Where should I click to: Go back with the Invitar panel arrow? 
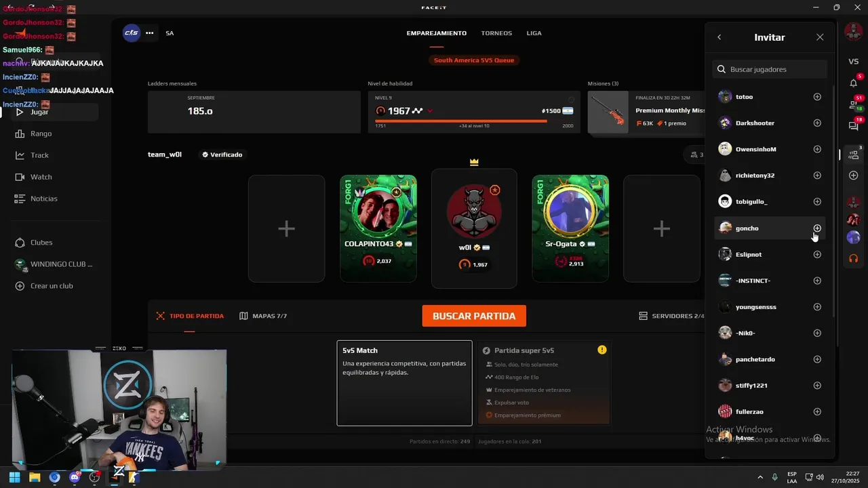719,37
